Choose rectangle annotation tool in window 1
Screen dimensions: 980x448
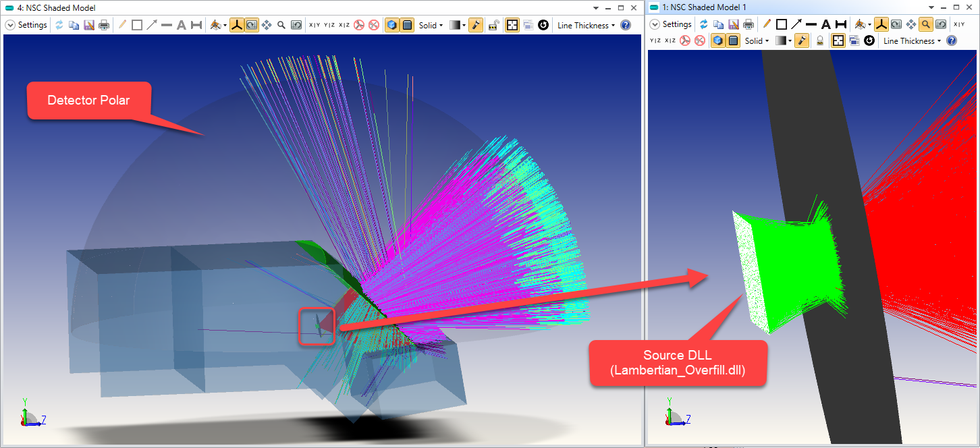point(782,24)
